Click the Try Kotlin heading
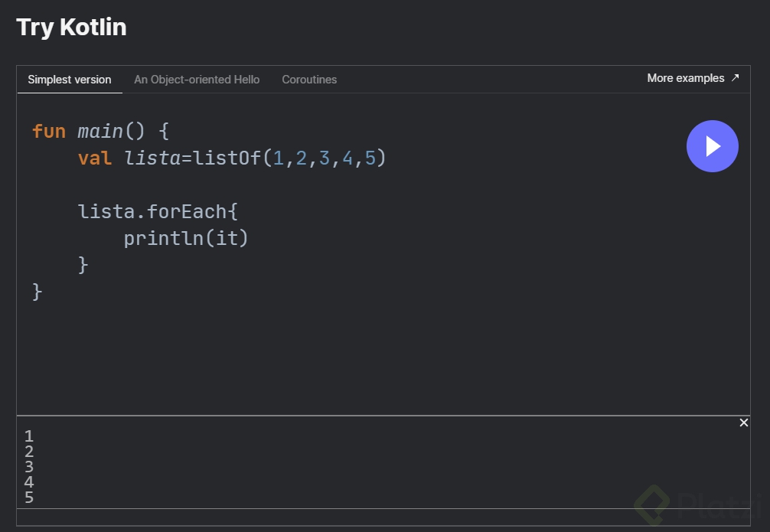This screenshot has width=770, height=532. coord(71,27)
